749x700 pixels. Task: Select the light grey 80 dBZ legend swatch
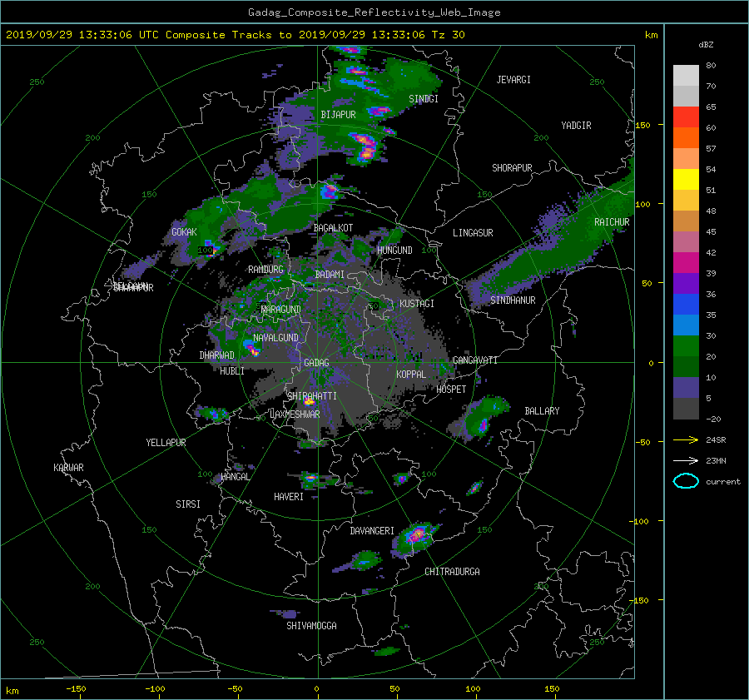(x=686, y=75)
